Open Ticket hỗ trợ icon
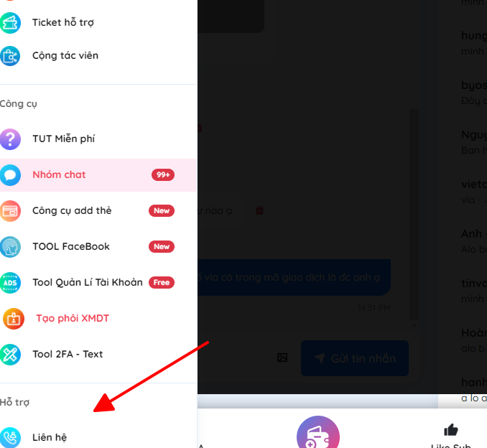The image size is (487, 448). click(x=10, y=23)
